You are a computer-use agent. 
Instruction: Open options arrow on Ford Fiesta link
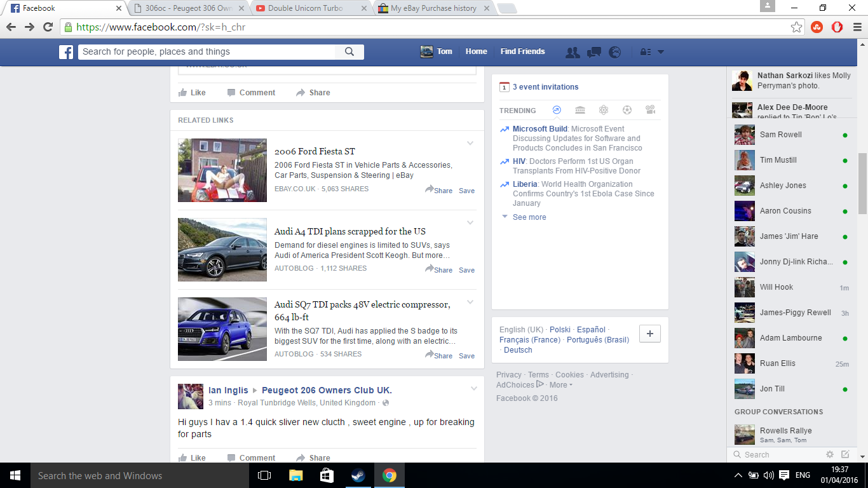[x=470, y=143]
